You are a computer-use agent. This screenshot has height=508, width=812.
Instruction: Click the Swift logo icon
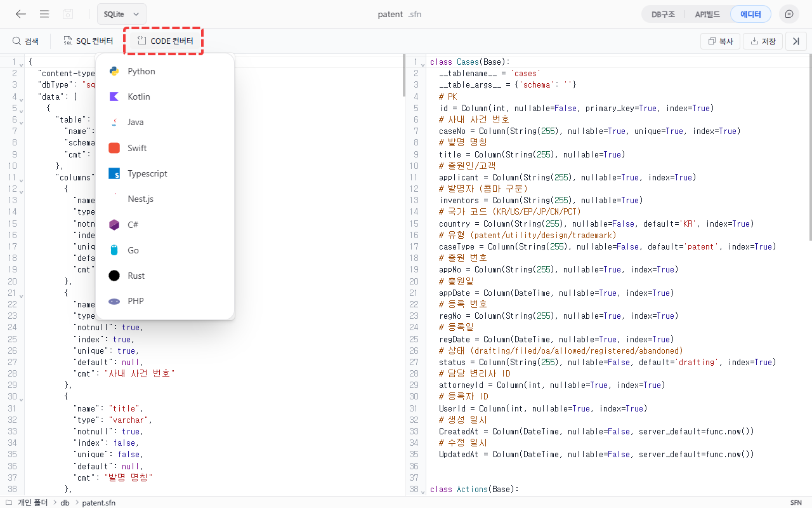(114, 148)
